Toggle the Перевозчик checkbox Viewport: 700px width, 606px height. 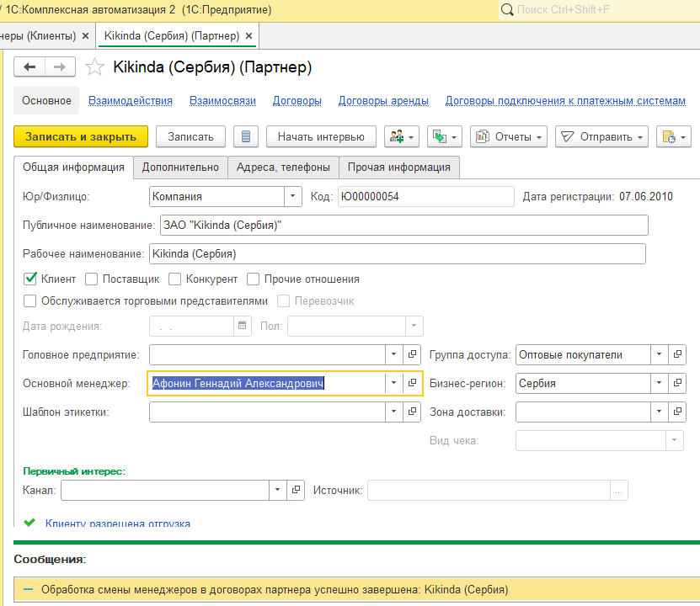pos(283,301)
